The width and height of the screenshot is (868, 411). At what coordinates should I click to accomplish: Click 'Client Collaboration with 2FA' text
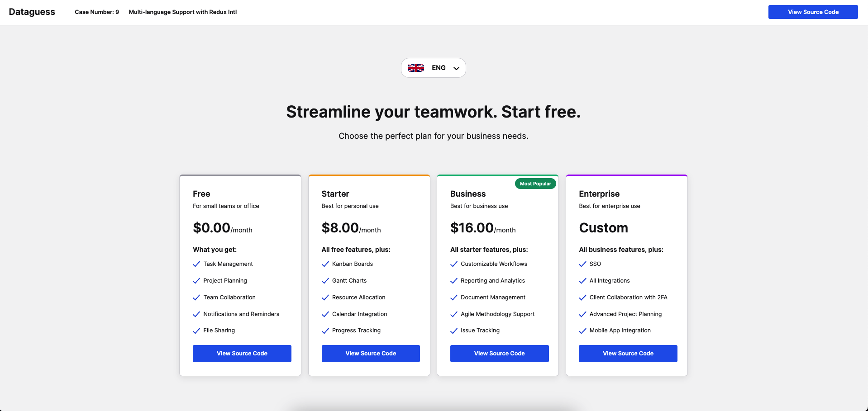tap(628, 298)
